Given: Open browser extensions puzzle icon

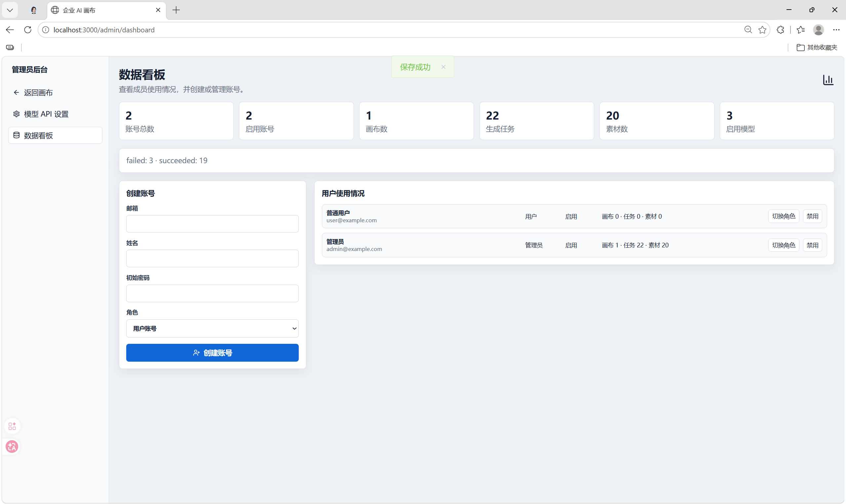Looking at the screenshot, I should (x=781, y=30).
